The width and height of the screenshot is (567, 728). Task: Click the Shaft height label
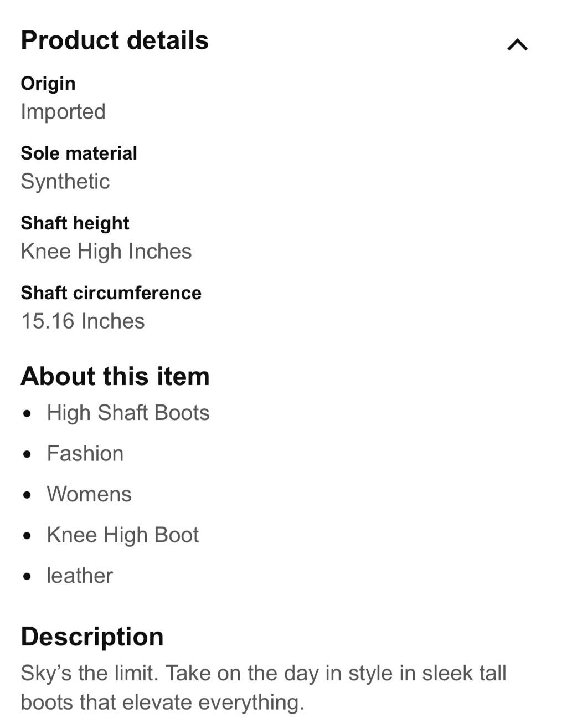tap(75, 223)
